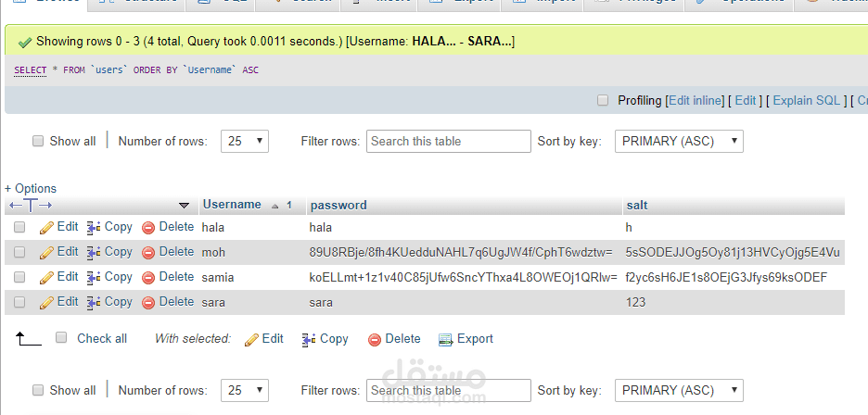Click the Copy icon for moh row
Screen dimensions: 868x415
pyautogui.click(x=94, y=252)
